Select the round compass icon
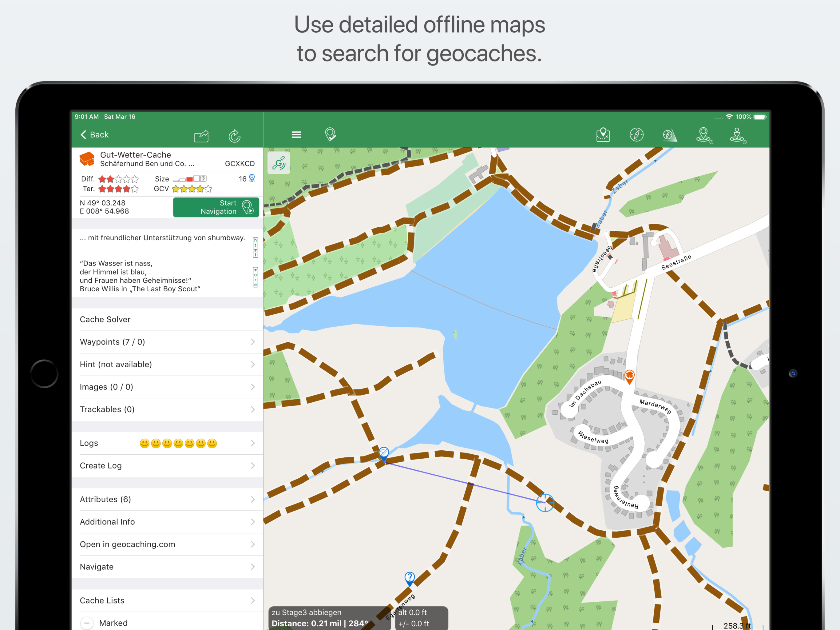This screenshot has height=630, width=840. click(x=636, y=134)
